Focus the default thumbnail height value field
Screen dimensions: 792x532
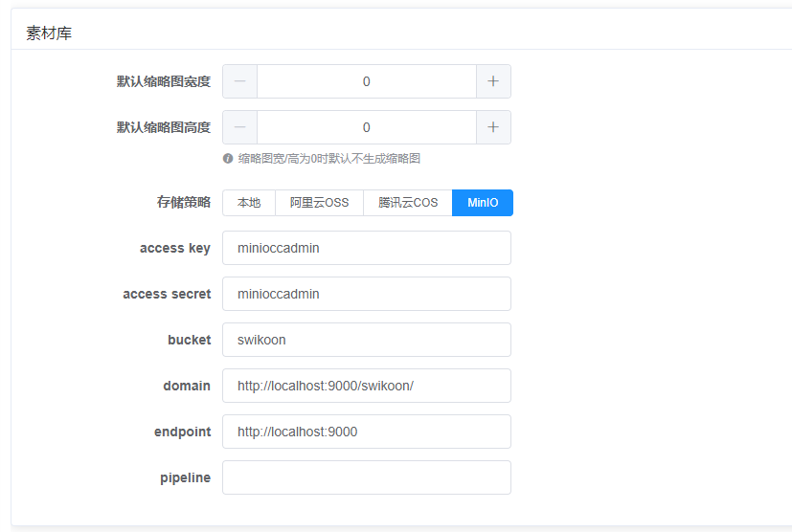(x=366, y=127)
